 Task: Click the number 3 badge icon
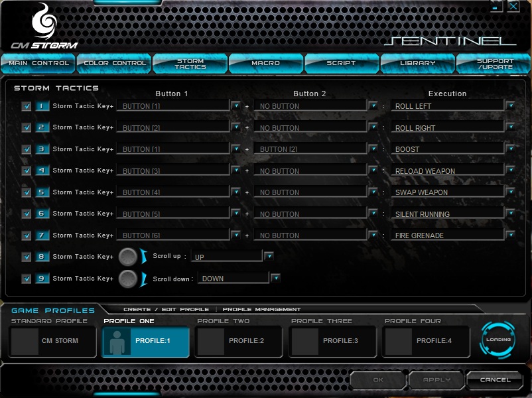coord(42,149)
